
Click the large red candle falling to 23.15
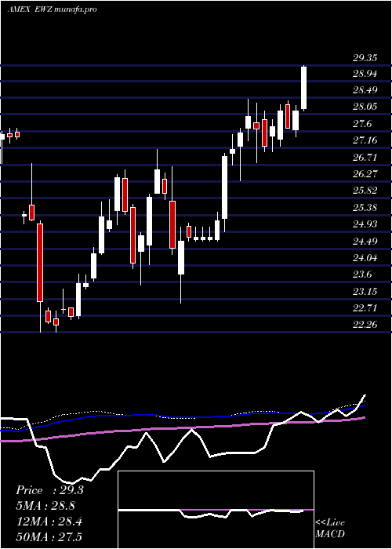click(x=40, y=263)
